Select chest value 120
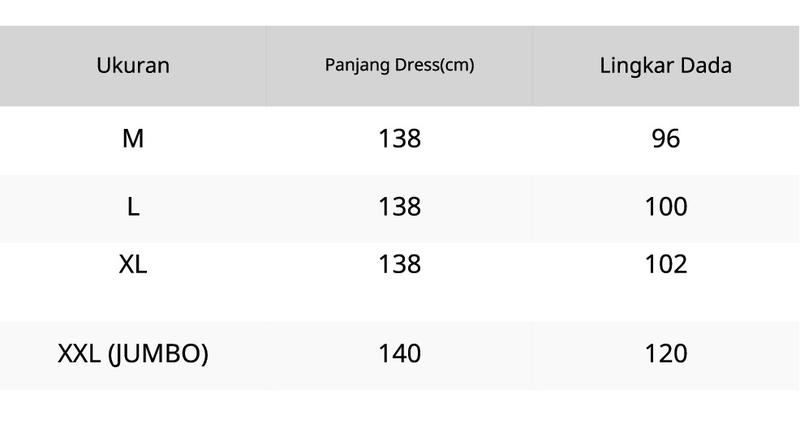This screenshot has height=445, width=800. pyautogui.click(x=666, y=354)
